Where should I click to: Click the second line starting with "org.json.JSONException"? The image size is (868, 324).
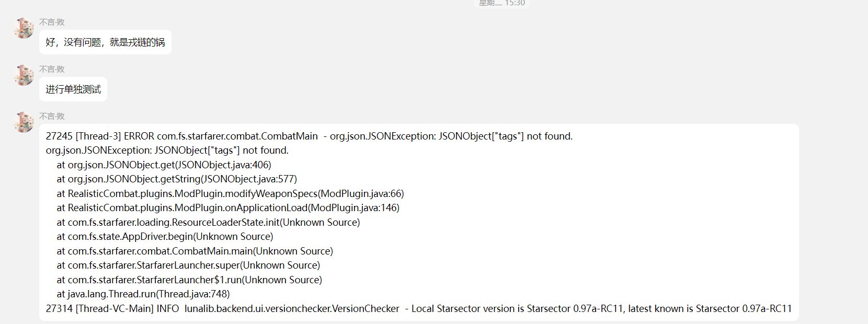click(x=167, y=151)
